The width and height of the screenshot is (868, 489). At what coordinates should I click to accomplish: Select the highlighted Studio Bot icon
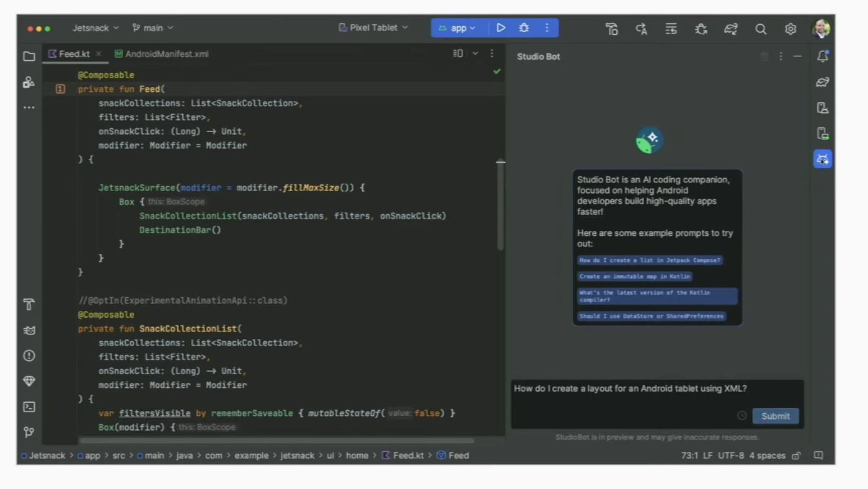(822, 159)
